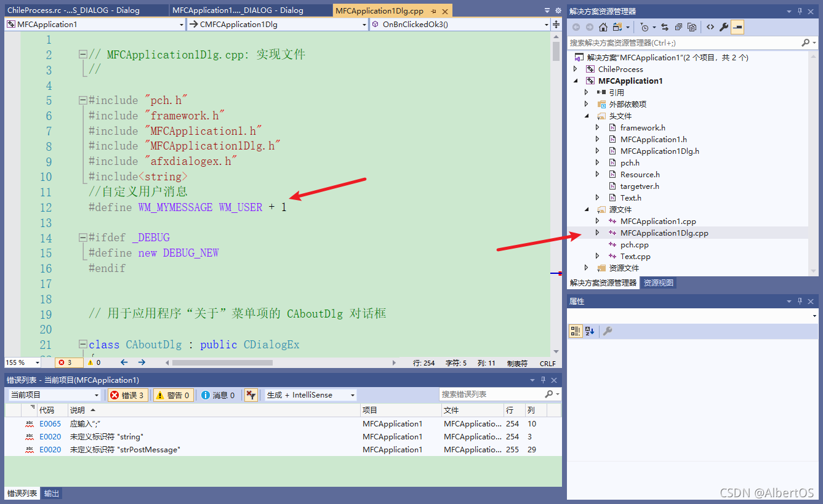Image resolution: width=823 pixels, height=504 pixels.
Task: Click search icon in Error List search box
Action: click(x=548, y=394)
